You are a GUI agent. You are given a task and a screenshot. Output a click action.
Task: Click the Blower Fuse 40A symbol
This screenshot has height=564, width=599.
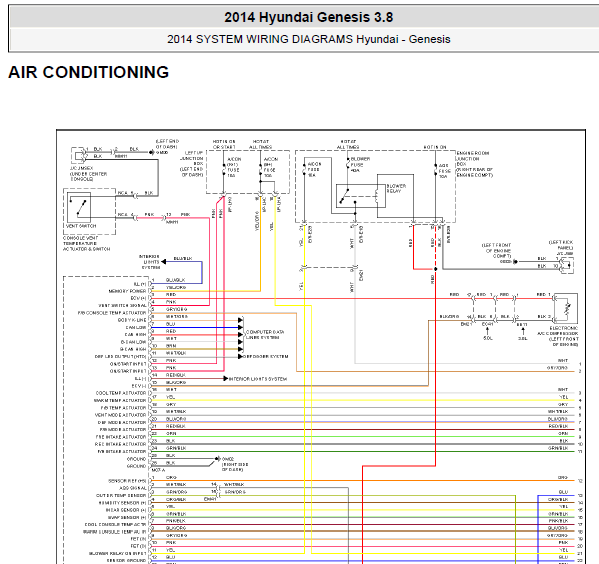click(x=348, y=164)
